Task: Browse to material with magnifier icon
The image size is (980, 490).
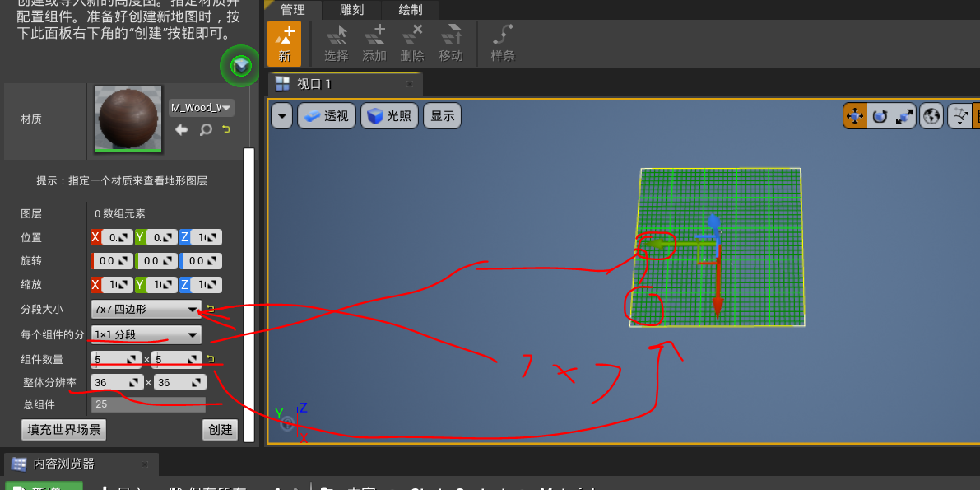Action: pos(206,129)
